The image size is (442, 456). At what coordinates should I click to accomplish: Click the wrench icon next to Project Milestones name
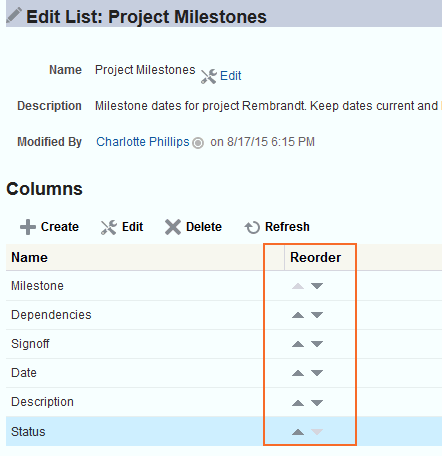[209, 76]
